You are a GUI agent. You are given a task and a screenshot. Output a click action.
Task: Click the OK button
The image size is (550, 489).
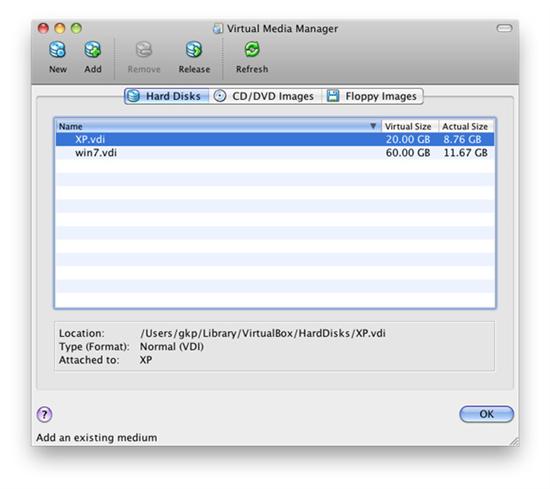[487, 414]
